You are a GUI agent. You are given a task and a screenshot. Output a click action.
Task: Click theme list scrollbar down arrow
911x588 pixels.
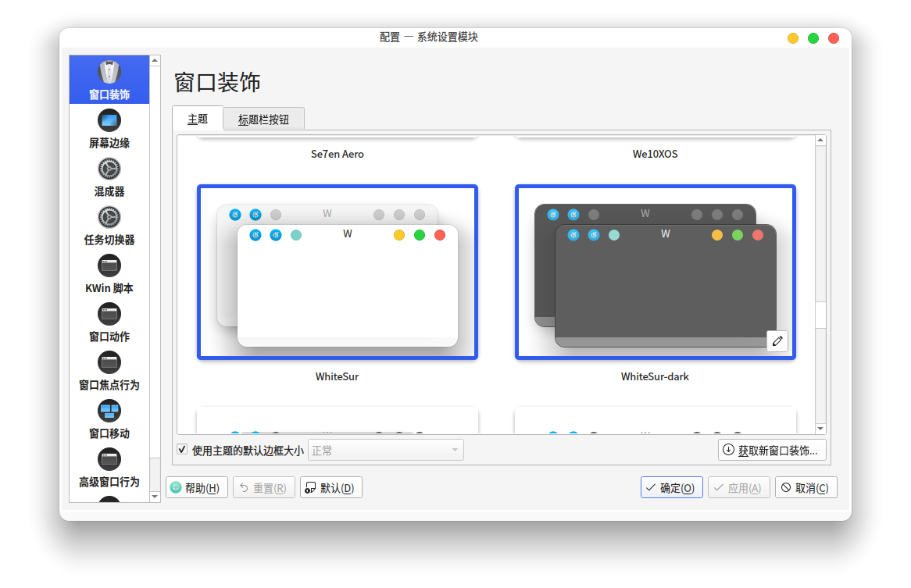[820, 429]
